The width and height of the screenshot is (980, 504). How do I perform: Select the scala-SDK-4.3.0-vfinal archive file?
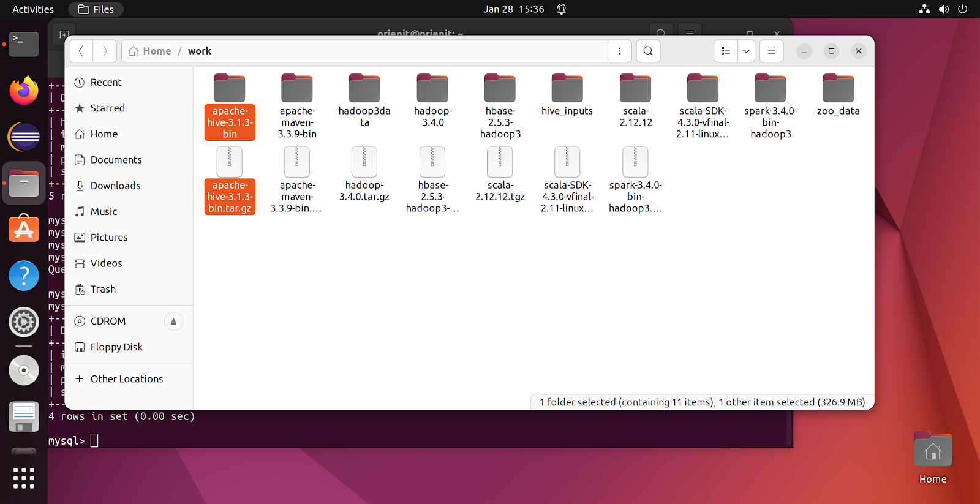click(567, 181)
